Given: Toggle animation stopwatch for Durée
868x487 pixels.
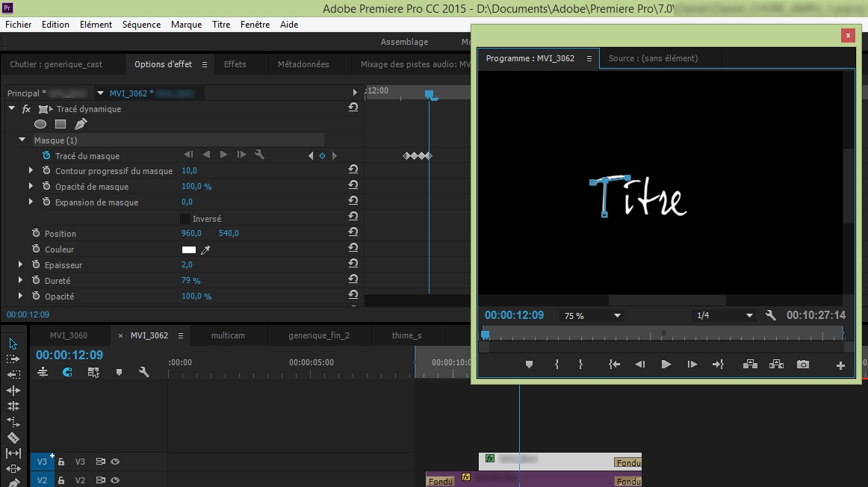Looking at the screenshot, I should tap(36, 280).
